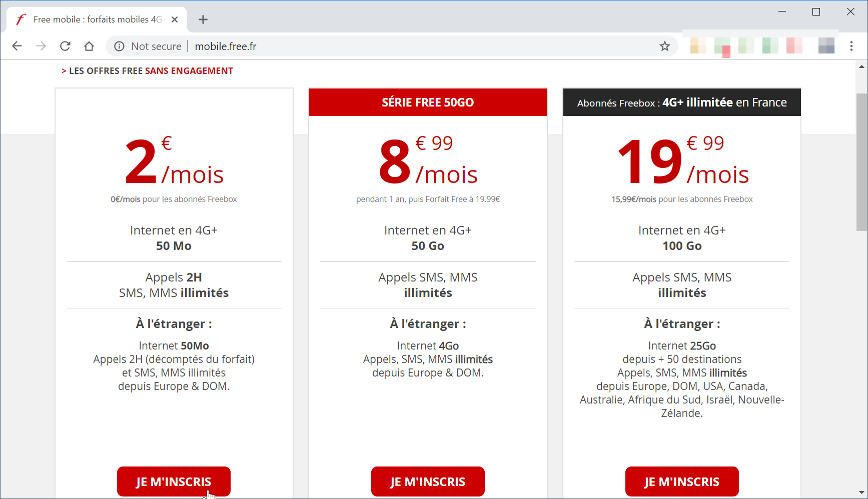Reload the current page

(x=65, y=46)
